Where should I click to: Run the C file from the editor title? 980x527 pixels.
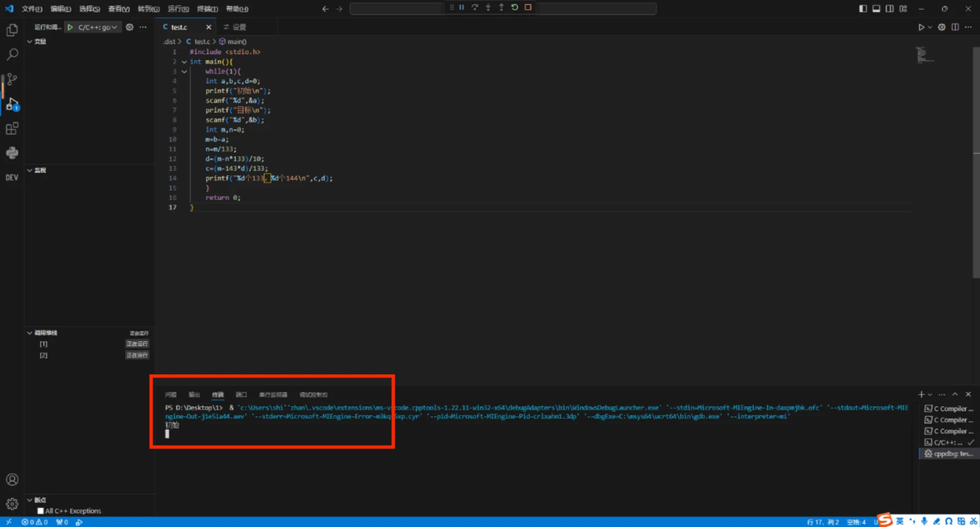point(921,27)
